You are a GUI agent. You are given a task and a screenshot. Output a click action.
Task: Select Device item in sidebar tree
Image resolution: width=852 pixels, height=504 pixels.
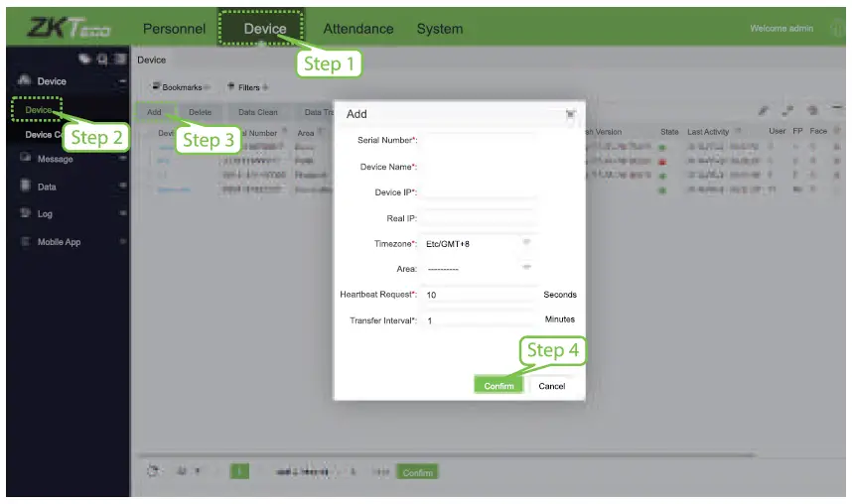38,110
